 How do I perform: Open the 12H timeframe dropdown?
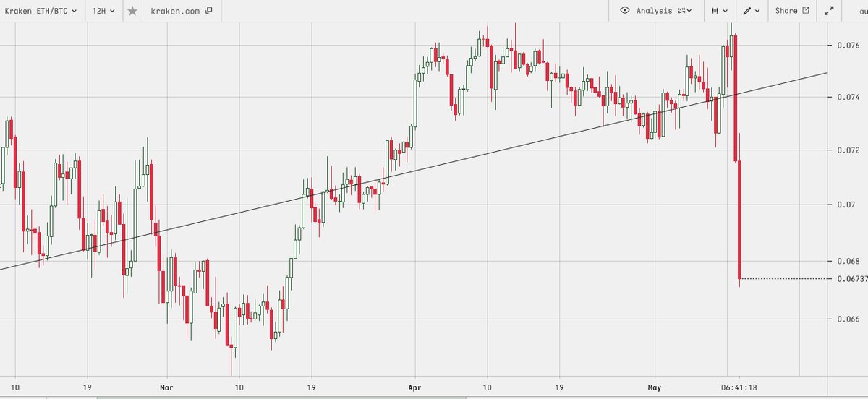[103, 11]
